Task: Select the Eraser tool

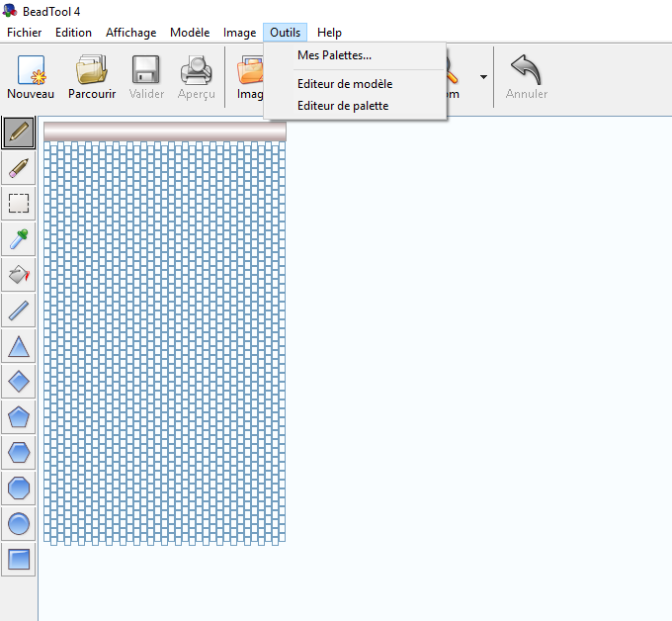Action: 19,167
